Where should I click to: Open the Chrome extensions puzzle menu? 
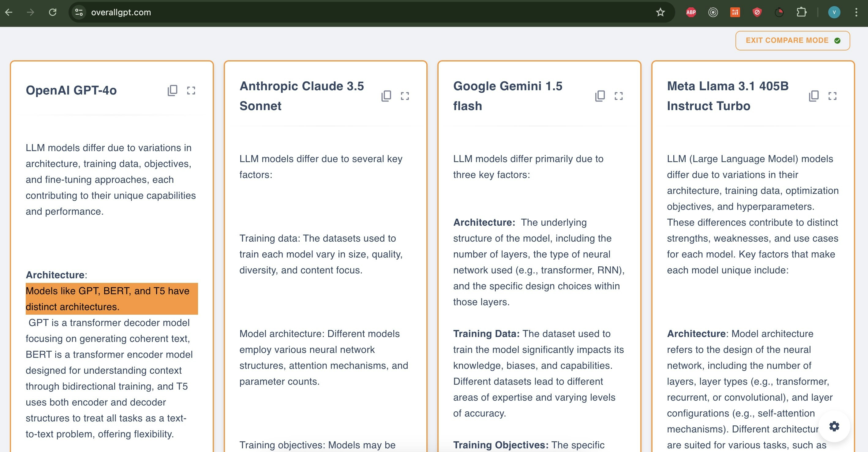pos(801,13)
